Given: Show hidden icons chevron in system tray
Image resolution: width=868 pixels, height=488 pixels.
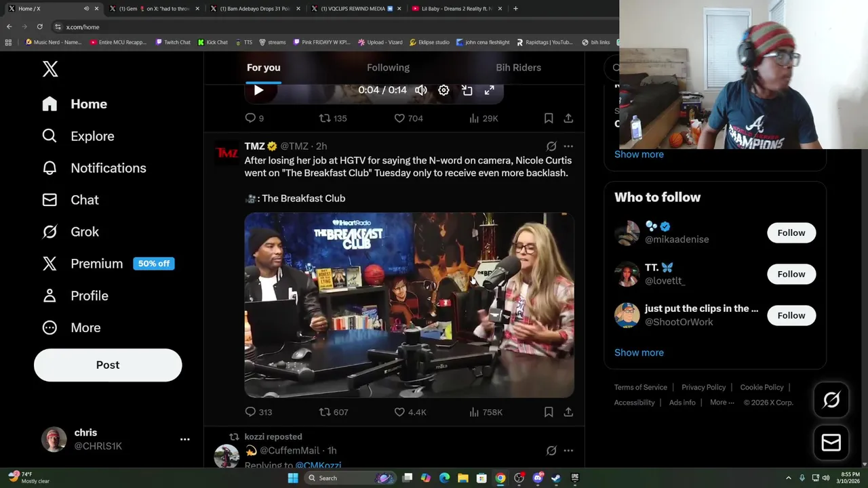Looking at the screenshot, I should coord(788,478).
